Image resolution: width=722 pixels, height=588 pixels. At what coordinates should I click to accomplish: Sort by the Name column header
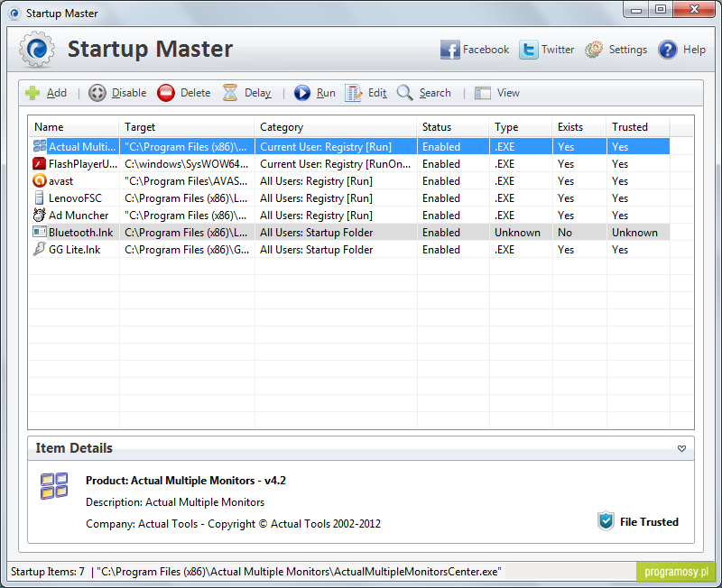point(74,127)
